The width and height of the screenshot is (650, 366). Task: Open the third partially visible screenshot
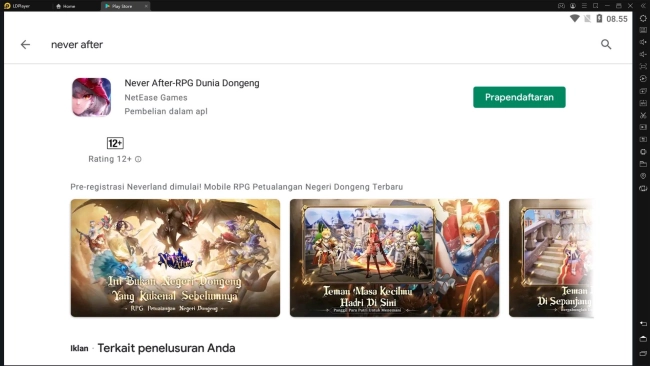pyautogui.click(x=551, y=258)
